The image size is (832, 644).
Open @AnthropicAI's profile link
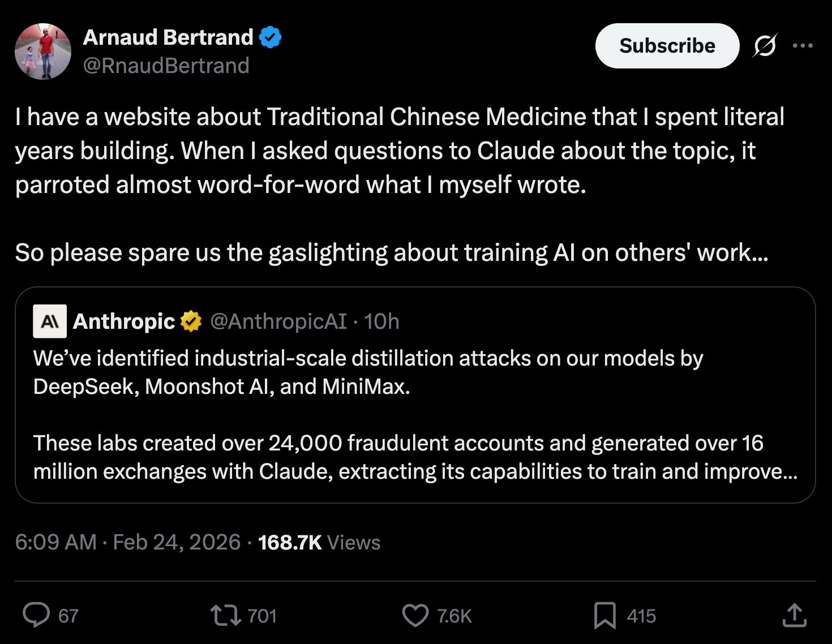click(x=278, y=321)
